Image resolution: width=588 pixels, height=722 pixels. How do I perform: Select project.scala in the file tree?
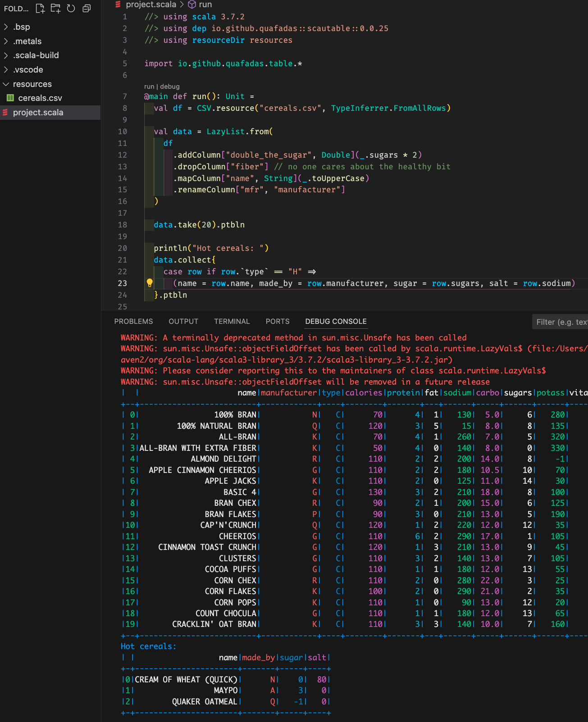tap(50, 113)
